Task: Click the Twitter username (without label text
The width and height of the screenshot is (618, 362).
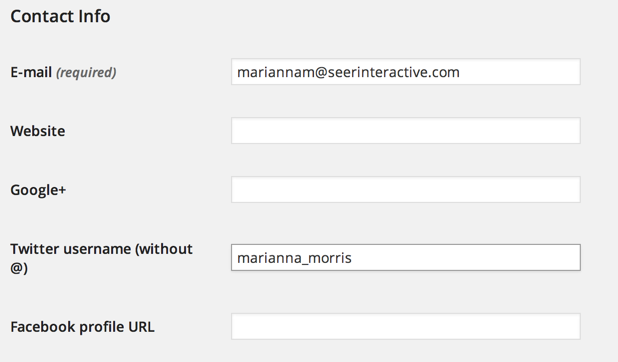Action: [x=102, y=249]
